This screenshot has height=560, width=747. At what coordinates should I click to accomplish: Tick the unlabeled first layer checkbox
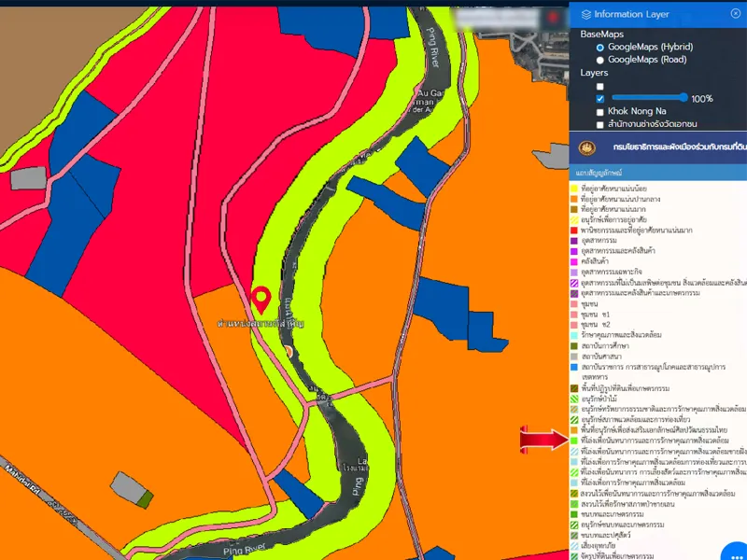click(600, 86)
